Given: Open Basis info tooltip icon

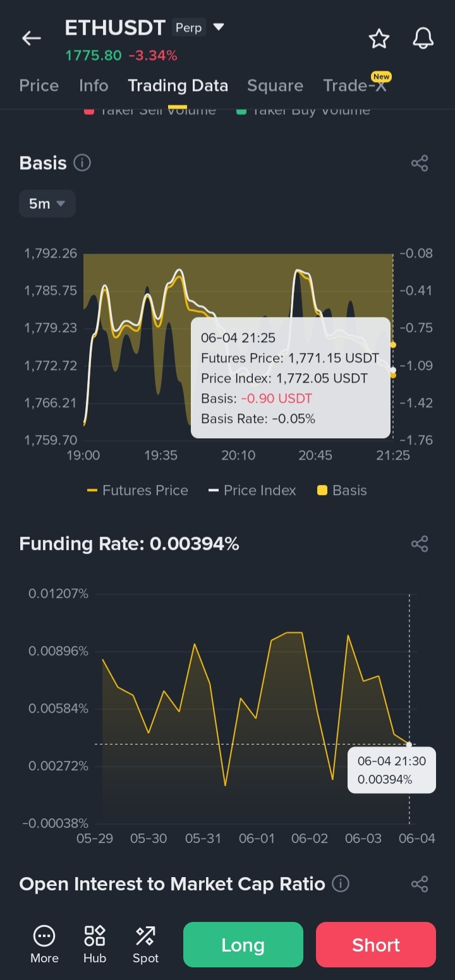Looking at the screenshot, I should (82, 163).
